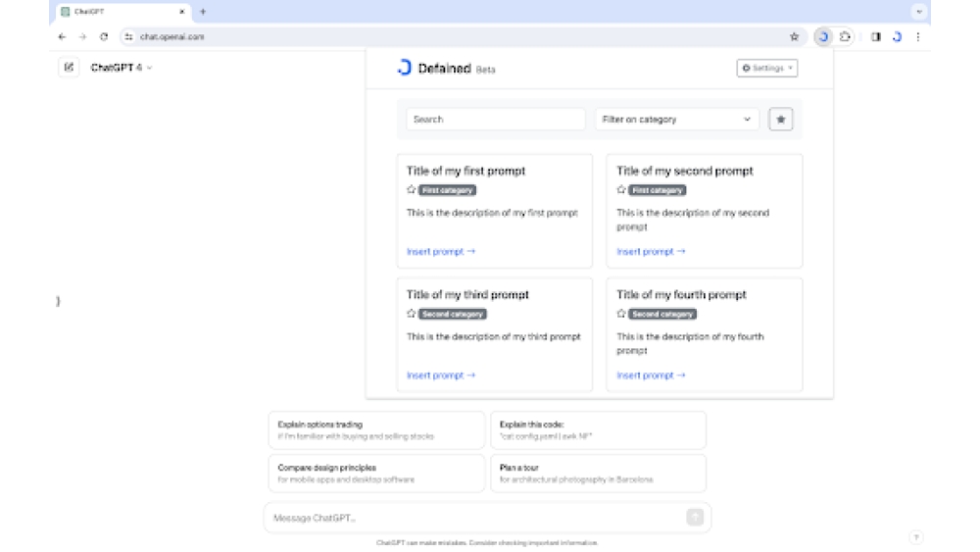Click the Search prompts field
This screenshot has height=552, width=980.
tap(496, 119)
